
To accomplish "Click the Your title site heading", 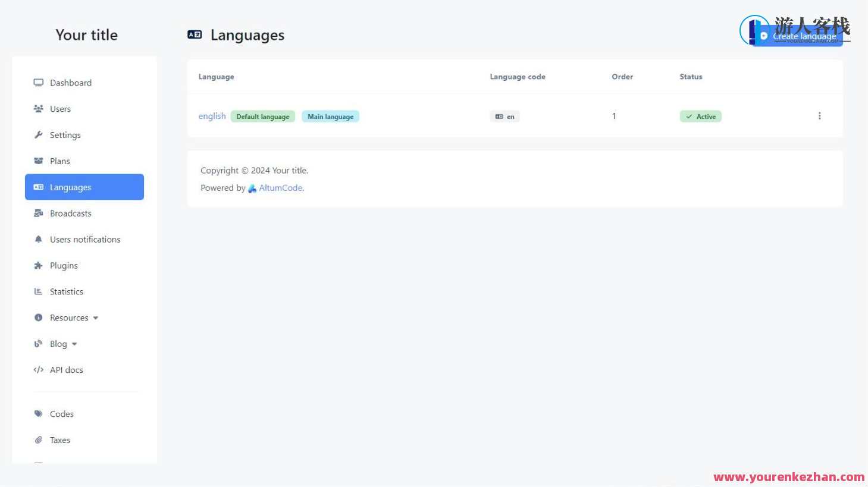I will click(86, 35).
